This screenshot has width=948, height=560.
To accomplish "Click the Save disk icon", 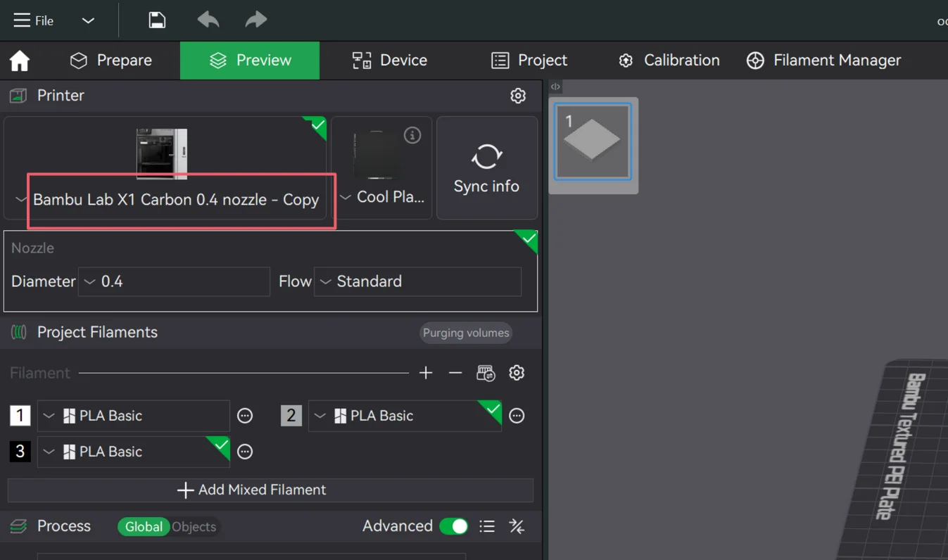I will (x=157, y=20).
